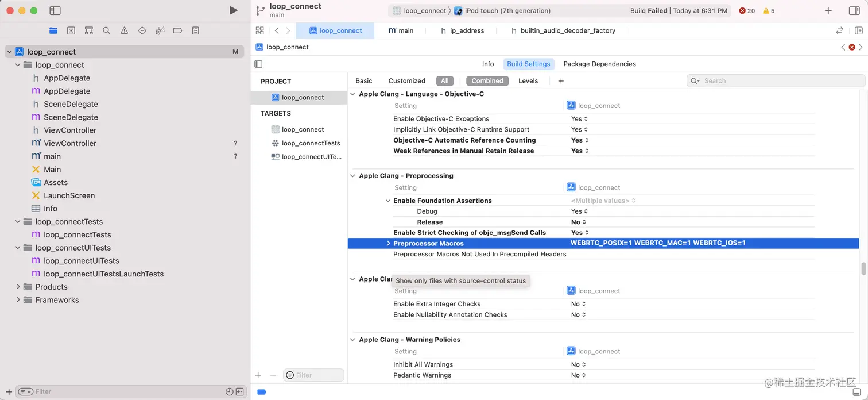Collapse the Apple Clang - Preprocessing section

tap(352, 175)
